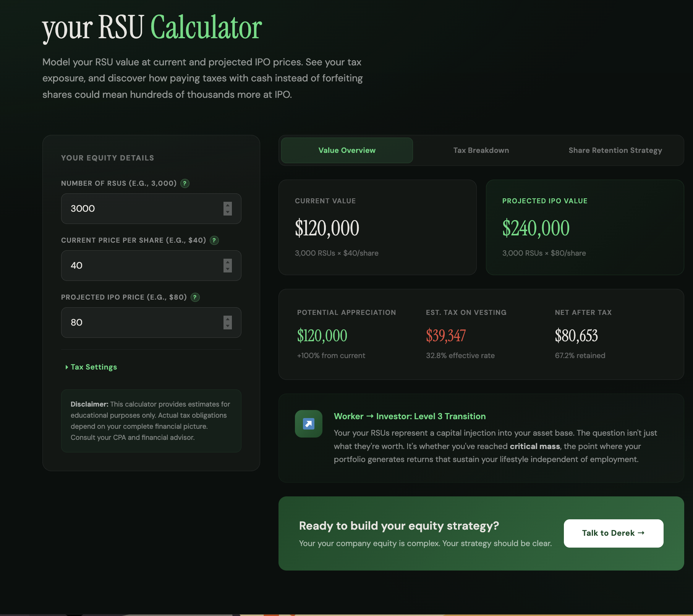Image resolution: width=693 pixels, height=616 pixels.
Task: Focus the Number of RSUs input field
Action: tap(141, 209)
